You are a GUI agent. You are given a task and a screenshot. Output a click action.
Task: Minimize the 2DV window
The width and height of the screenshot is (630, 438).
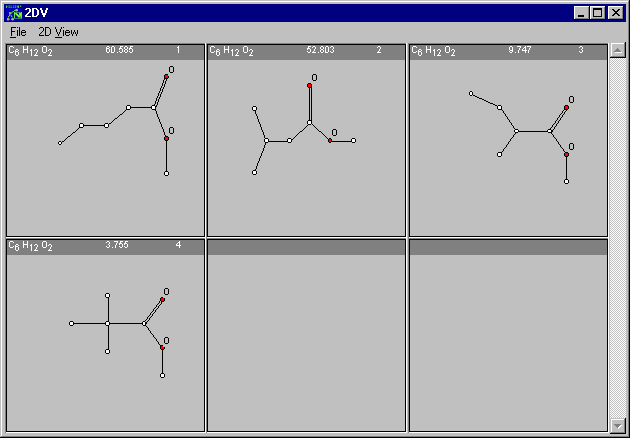point(581,13)
